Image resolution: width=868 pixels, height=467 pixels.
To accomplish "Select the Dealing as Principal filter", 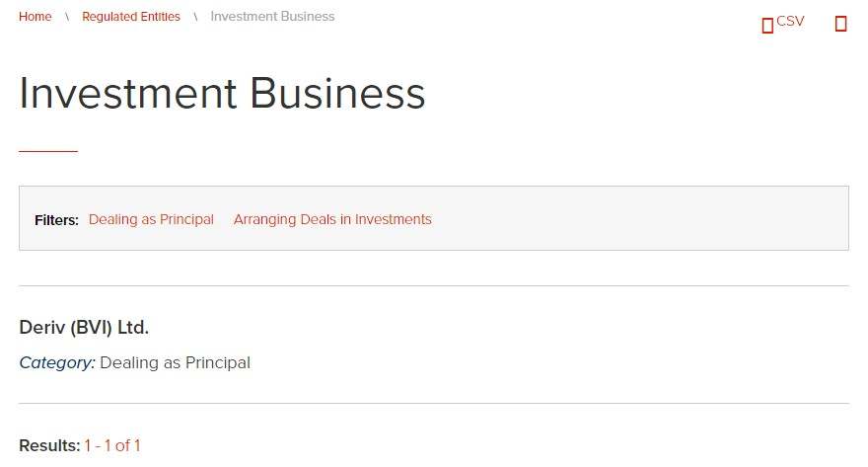I will coord(151,219).
